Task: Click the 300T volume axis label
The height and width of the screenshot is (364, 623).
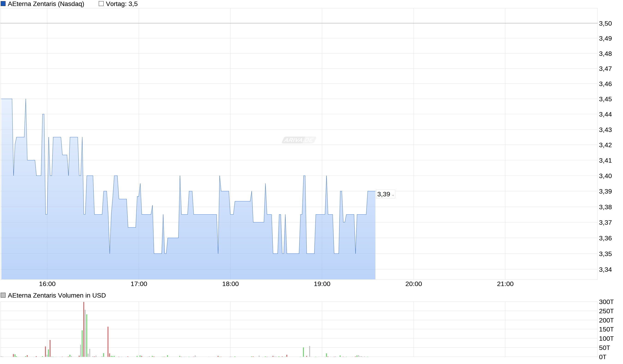Action: 606,302
